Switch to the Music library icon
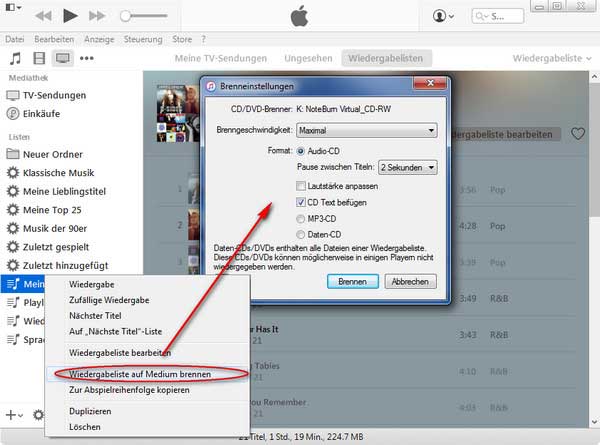The image size is (600, 445). click(x=15, y=58)
